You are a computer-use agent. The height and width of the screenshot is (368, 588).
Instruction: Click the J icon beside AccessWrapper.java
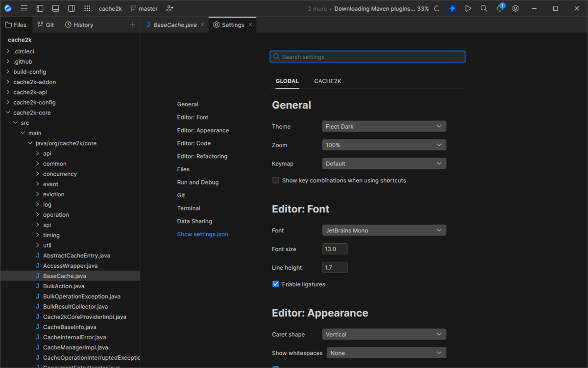pos(37,266)
